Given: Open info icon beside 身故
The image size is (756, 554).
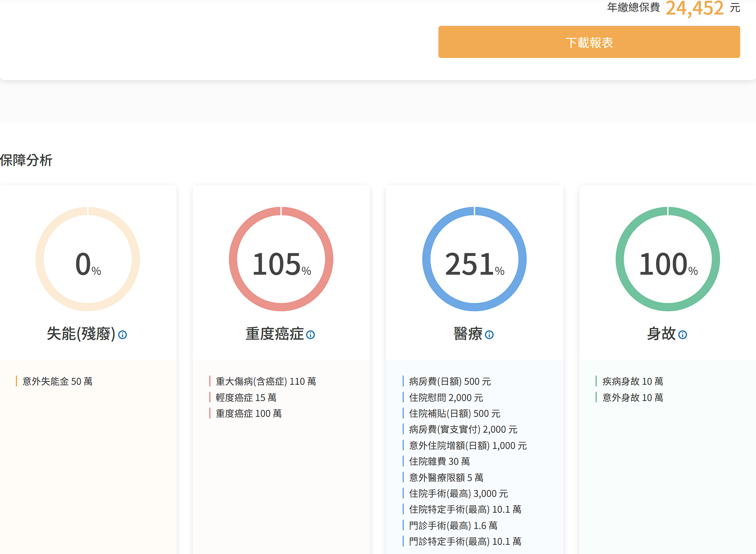Looking at the screenshot, I should (x=683, y=335).
